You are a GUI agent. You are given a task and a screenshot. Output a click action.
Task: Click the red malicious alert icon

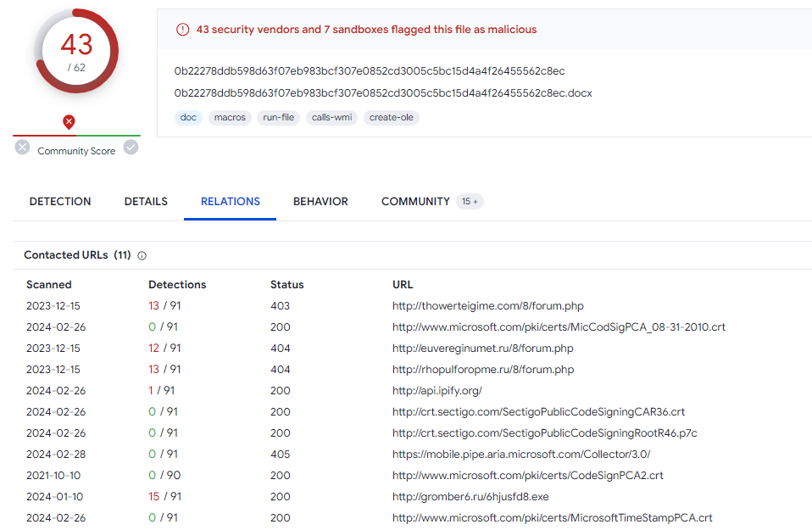click(x=183, y=30)
